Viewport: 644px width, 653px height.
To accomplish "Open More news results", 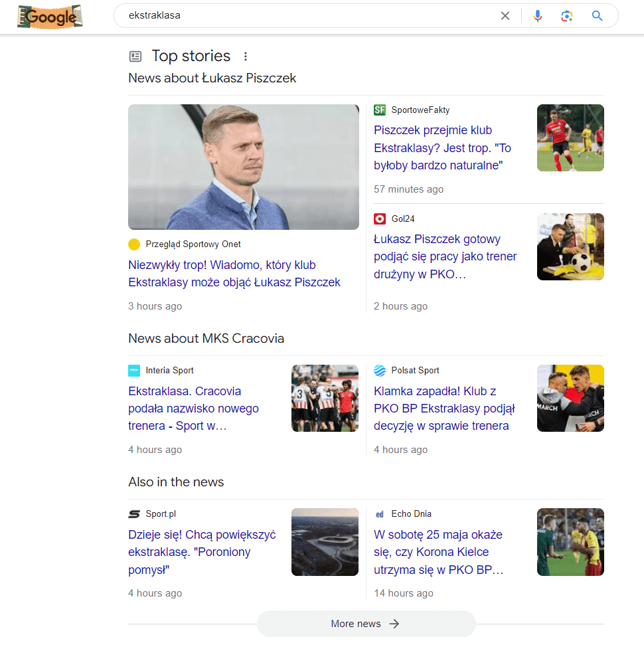I will tap(366, 624).
